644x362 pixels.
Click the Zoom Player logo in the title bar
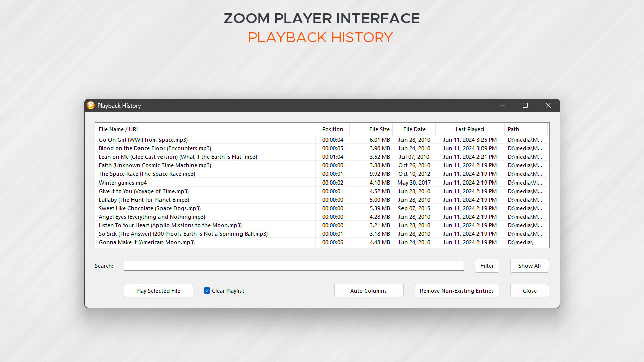[91, 105]
